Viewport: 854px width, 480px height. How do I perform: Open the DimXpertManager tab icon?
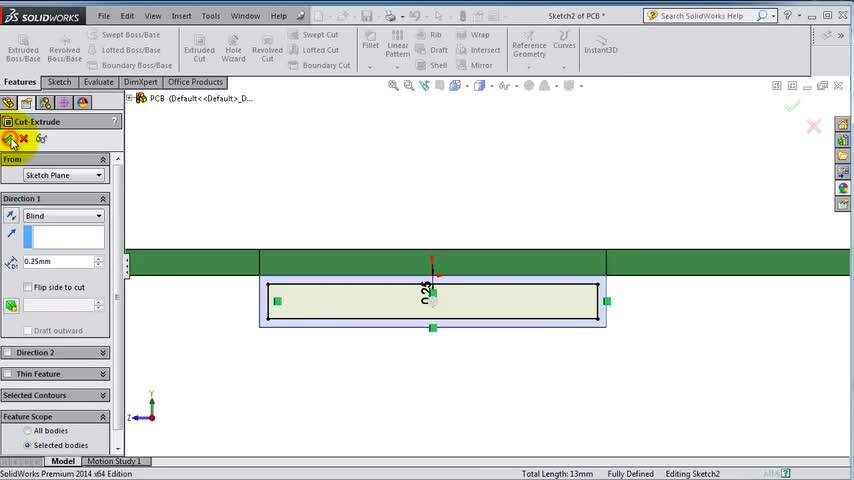[64, 102]
